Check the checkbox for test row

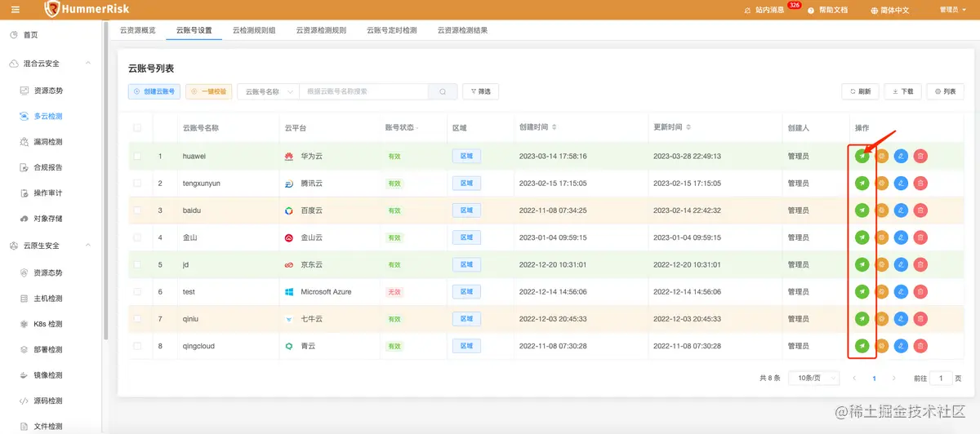click(137, 291)
